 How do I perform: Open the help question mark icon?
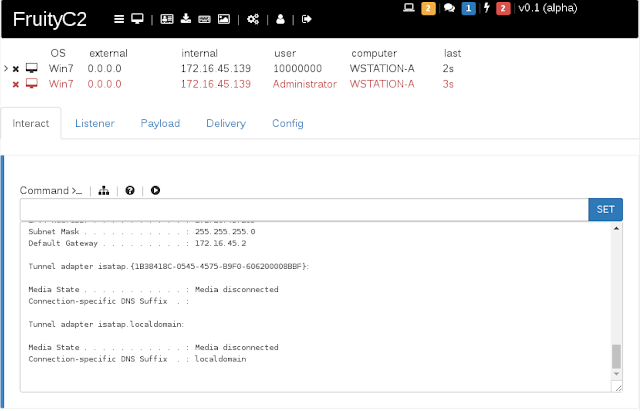130,191
